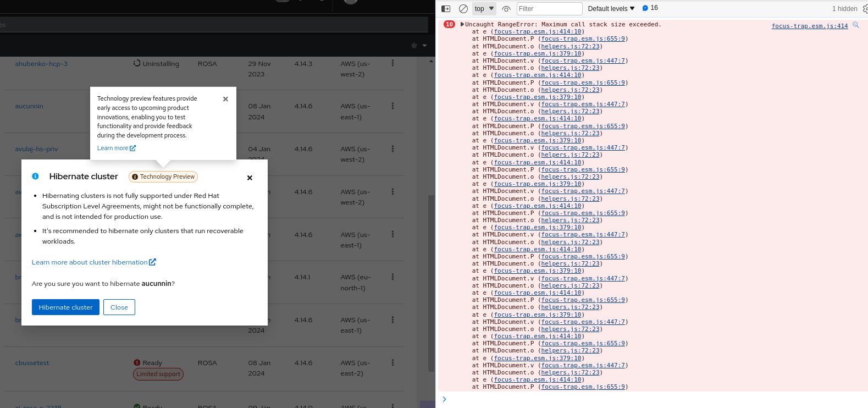Select the version cell '4.14.3'
Viewport: 868px width, 408px height.
pos(303,64)
